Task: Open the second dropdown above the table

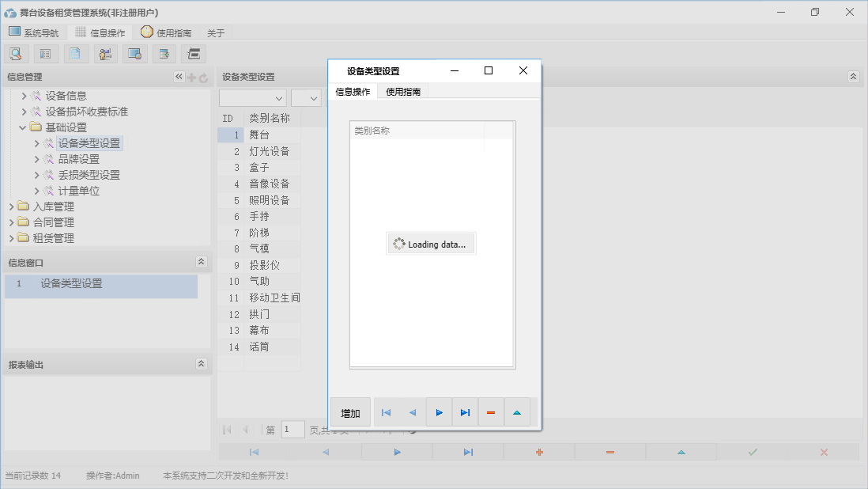Action: (308, 97)
